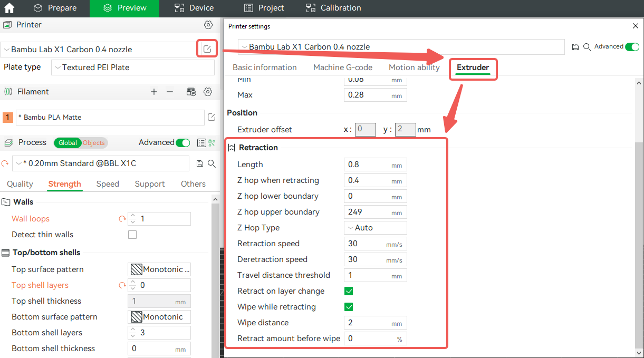Viewport: 644px width, 358px height.
Task: Edit Bambu PLA Matte filament preset
Action: (x=211, y=117)
